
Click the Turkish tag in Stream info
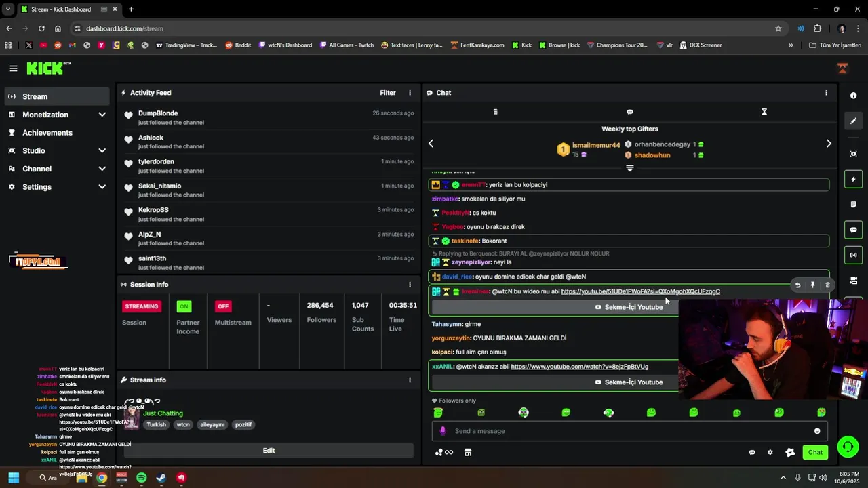(x=156, y=425)
